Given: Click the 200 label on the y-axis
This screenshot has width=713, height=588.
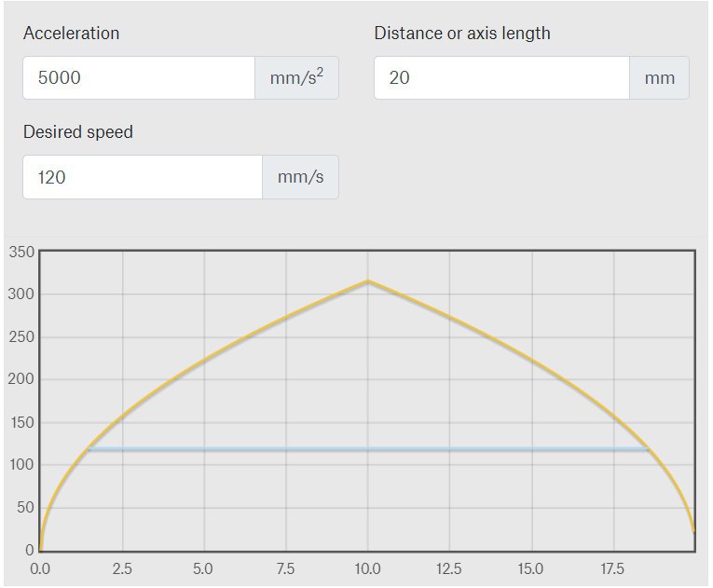Looking at the screenshot, I should [x=21, y=378].
